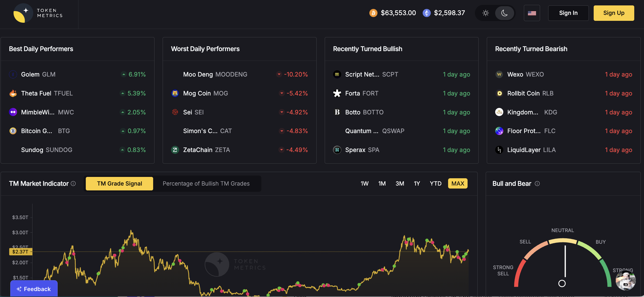Viewport: 644px width, 297px height.
Task: Click the Theta Fuel coin icon
Action: tap(13, 93)
